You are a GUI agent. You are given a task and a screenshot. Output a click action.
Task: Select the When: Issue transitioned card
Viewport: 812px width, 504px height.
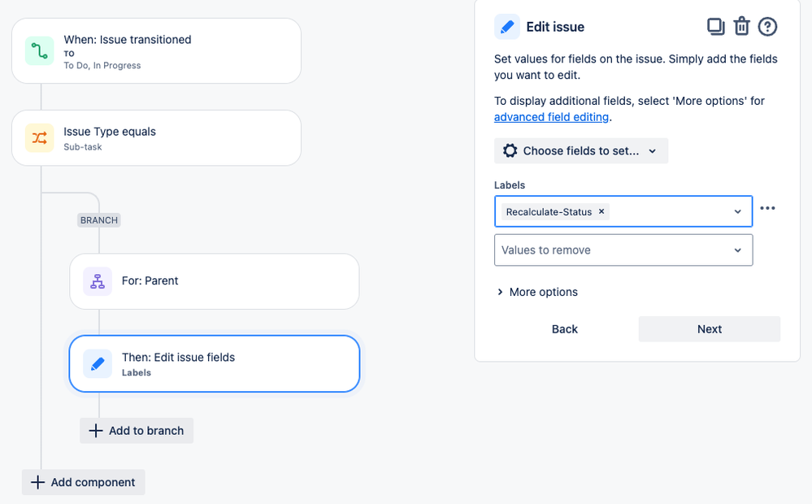click(x=156, y=50)
